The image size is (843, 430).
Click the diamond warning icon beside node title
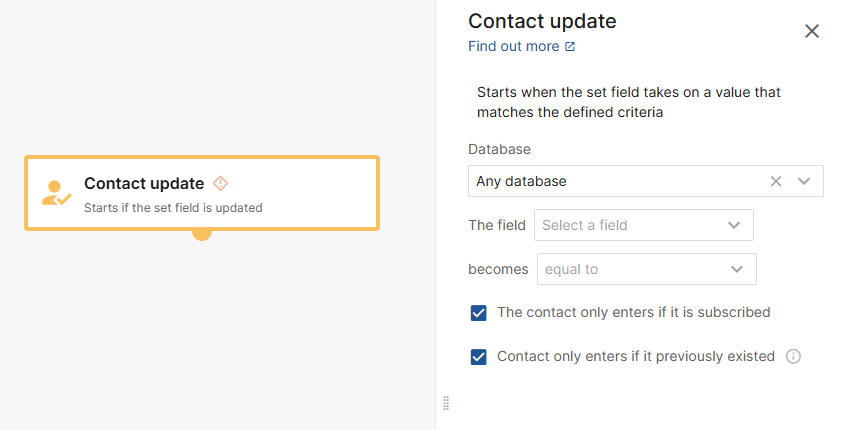coord(221,183)
